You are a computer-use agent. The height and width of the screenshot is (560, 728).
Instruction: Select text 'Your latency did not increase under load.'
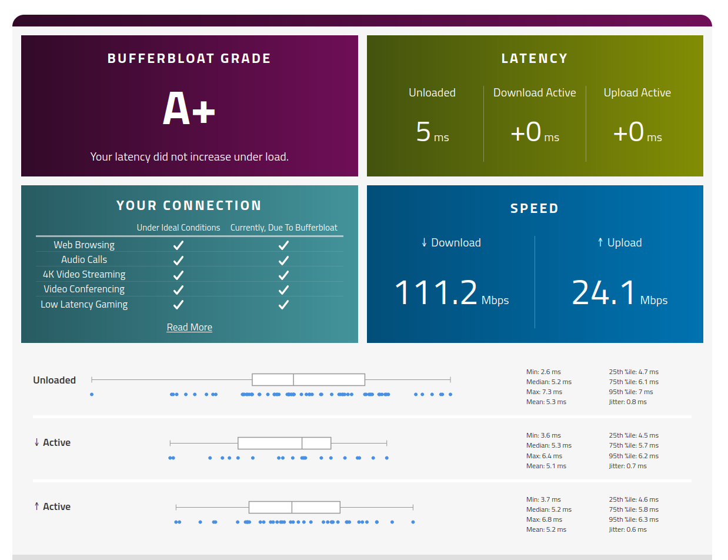pos(189,157)
